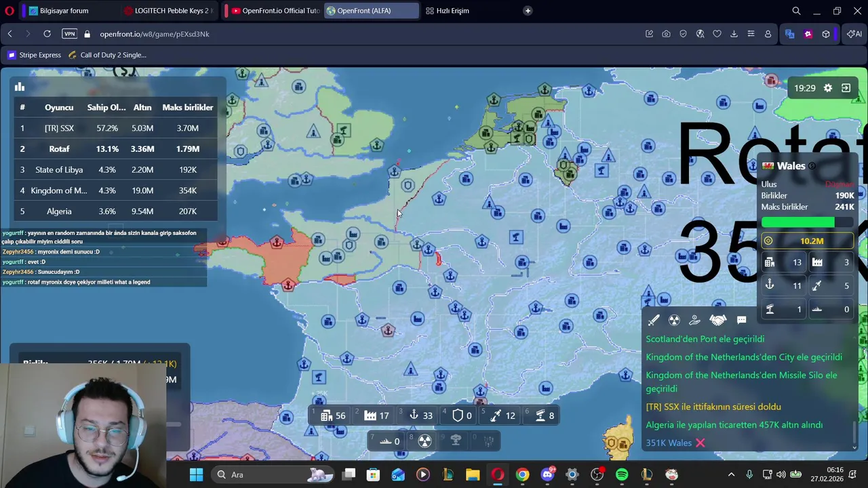Select [TR] SSX leaderboard row
Viewport: 868px width, 488px height.
tap(115, 128)
